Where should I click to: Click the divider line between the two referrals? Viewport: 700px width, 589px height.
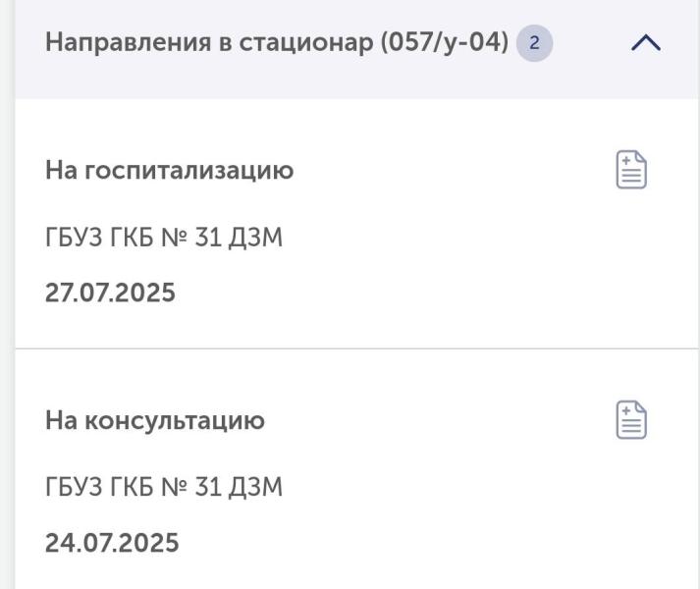(357, 348)
